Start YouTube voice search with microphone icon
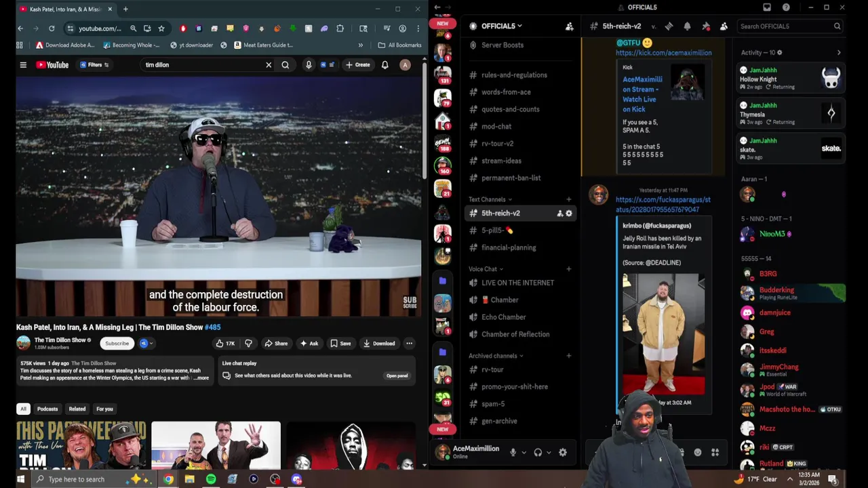Viewport: 868px width, 488px height. tap(309, 65)
